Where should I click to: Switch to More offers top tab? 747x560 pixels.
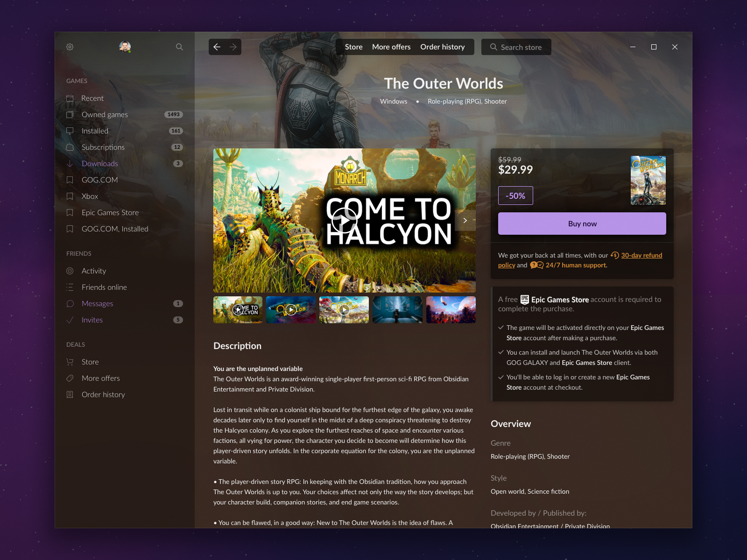391,47
